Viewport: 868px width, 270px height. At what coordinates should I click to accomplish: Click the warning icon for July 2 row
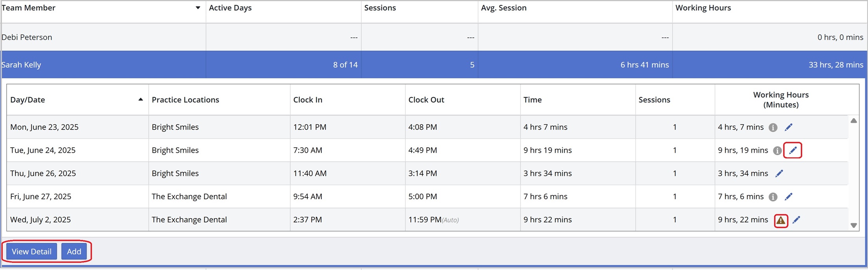(781, 220)
